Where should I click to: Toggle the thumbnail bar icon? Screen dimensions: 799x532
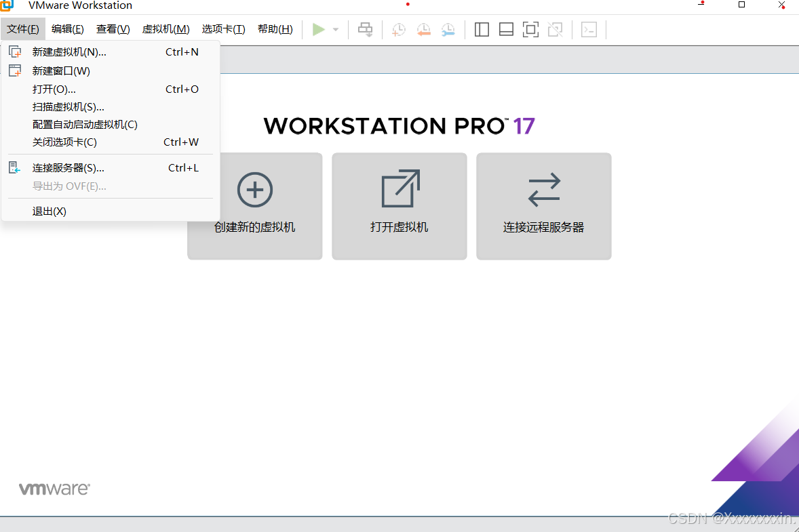(506, 30)
